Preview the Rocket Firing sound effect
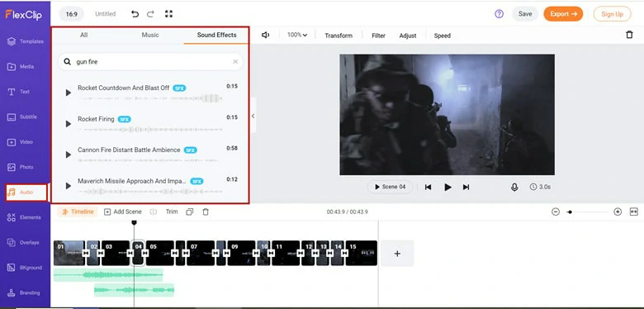This screenshot has height=309, width=644. point(69,124)
